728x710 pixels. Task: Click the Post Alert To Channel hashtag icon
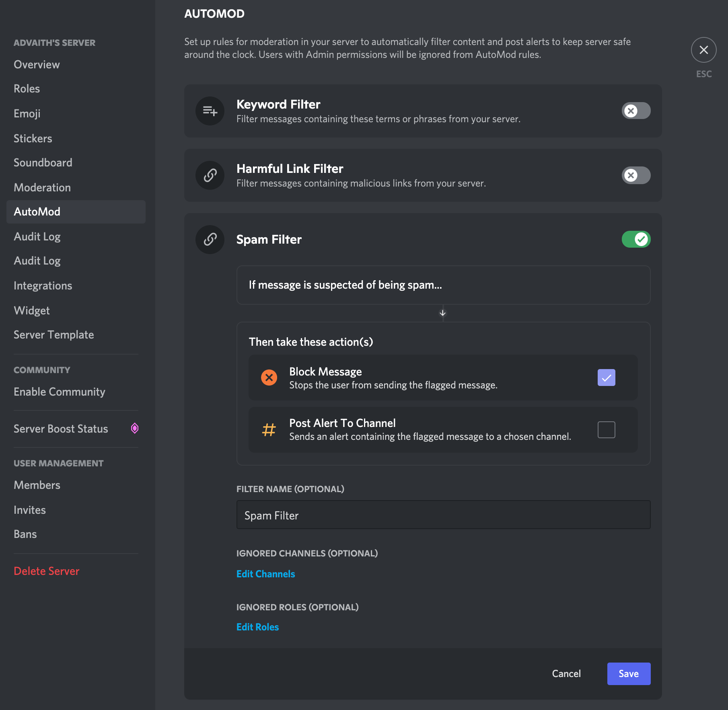coord(269,429)
